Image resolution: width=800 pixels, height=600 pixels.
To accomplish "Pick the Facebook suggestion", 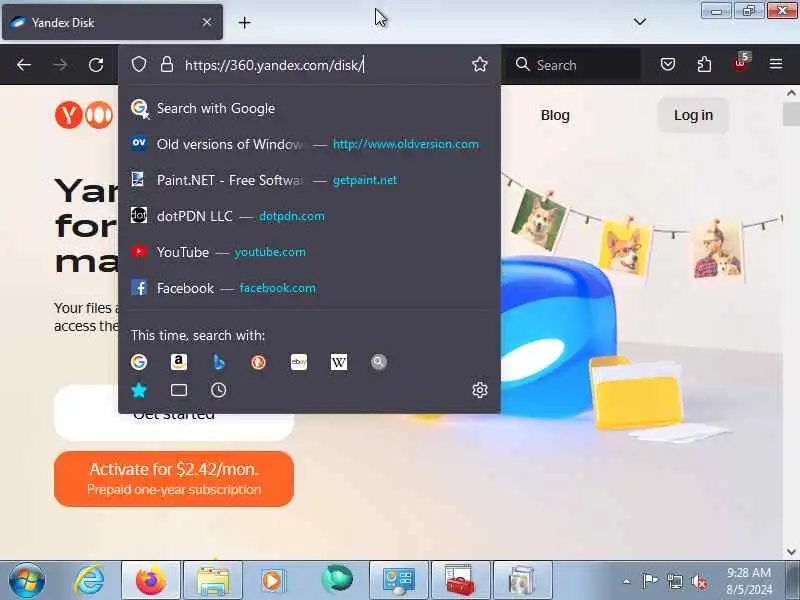I will pos(309,288).
